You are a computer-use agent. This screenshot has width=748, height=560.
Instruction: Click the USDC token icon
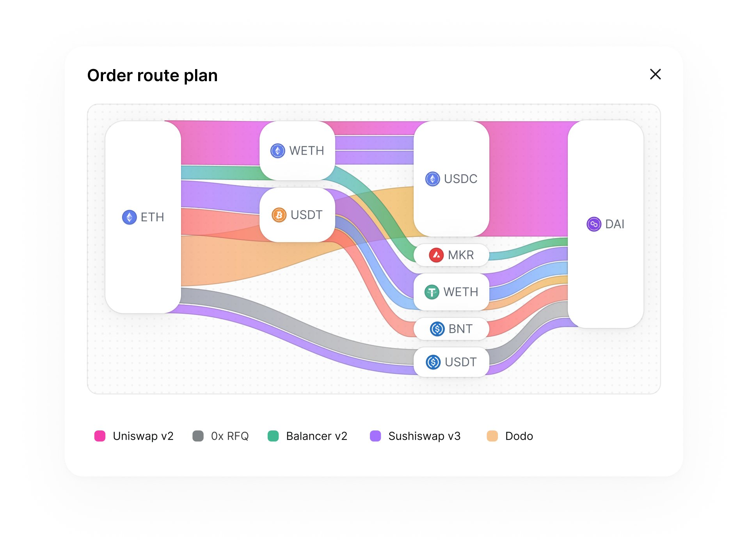(x=432, y=179)
